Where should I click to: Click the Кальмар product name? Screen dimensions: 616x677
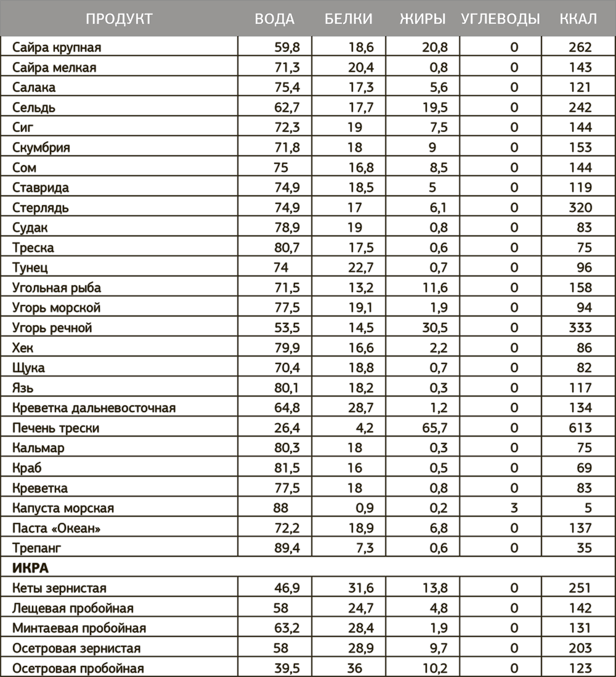[x=38, y=448]
